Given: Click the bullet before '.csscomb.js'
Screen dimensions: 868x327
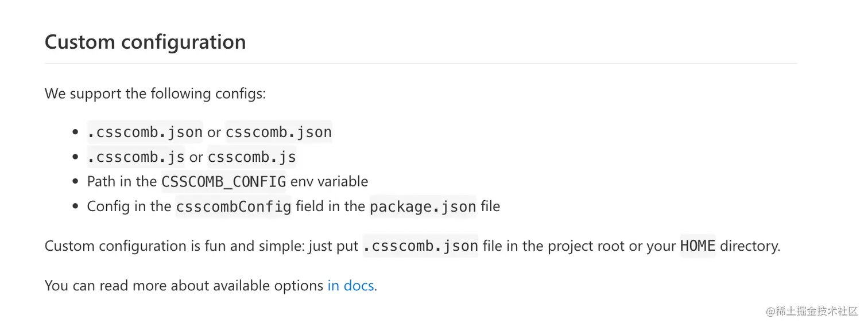Looking at the screenshot, I should tap(76, 157).
